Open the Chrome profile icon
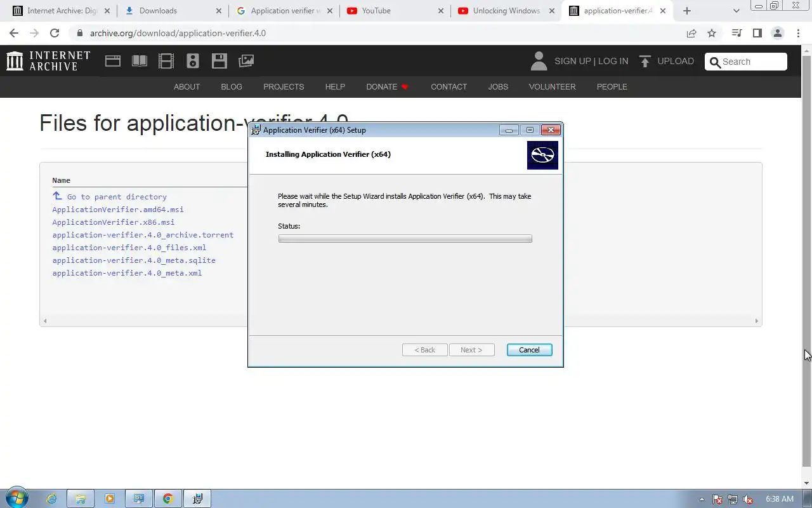The image size is (812, 508). (x=777, y=33)
